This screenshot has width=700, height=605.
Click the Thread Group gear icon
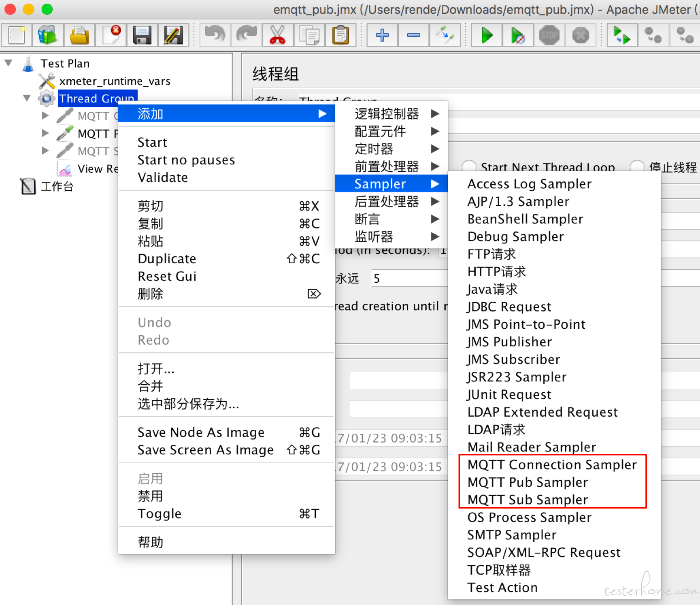click(x=47, y=98)
